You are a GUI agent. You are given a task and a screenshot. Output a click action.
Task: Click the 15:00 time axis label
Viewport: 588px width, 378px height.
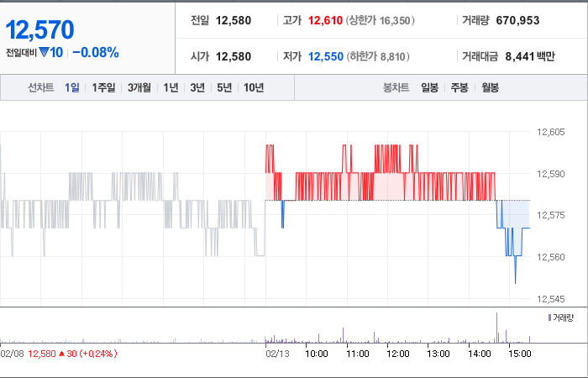click(520, 354)
